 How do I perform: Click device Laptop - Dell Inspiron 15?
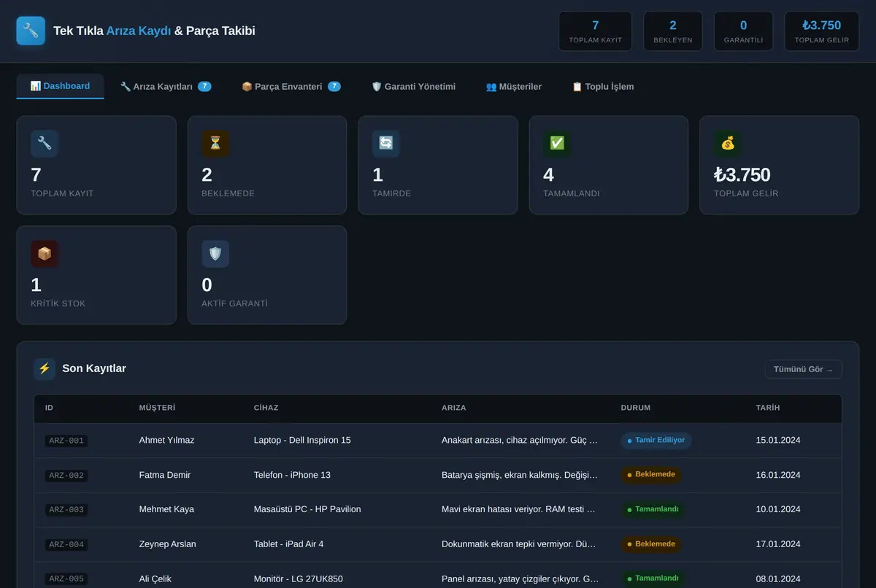click(302, 440)
